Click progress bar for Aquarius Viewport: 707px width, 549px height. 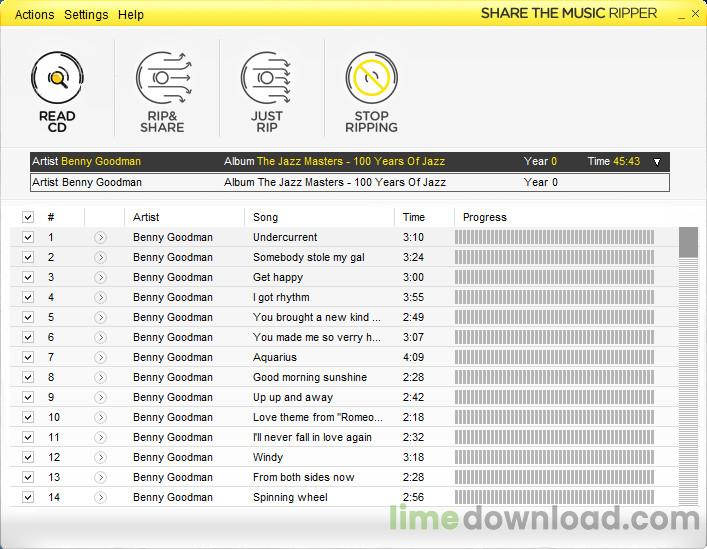(554, 357)
